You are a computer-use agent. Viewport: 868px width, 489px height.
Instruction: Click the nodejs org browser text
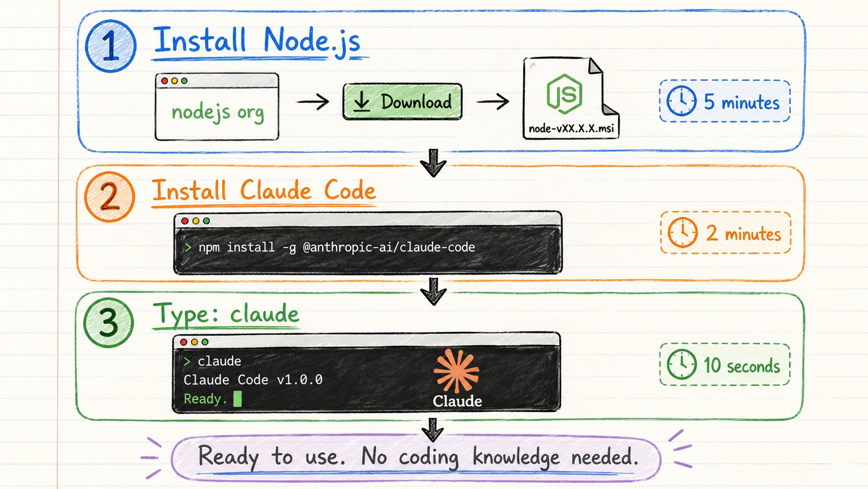click(x=218, y=112)
